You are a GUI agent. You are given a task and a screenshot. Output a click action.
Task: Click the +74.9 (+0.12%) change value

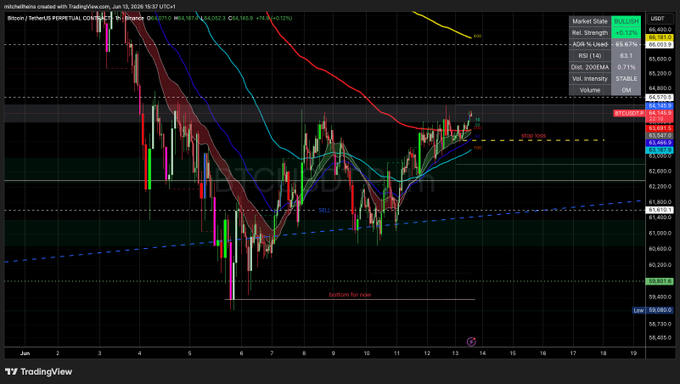coord(274,18)
